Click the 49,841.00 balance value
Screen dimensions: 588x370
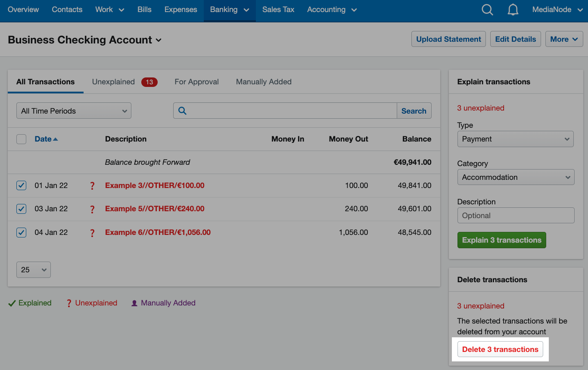(414, 185)
